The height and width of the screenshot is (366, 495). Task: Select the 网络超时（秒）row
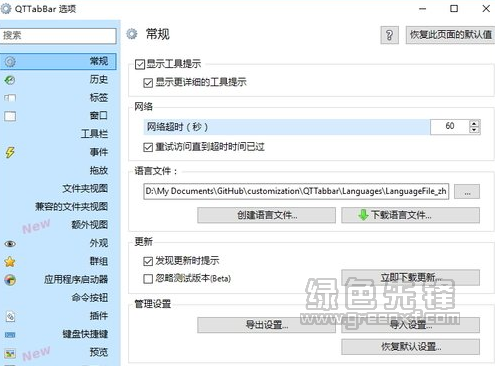tap(287, 127)
